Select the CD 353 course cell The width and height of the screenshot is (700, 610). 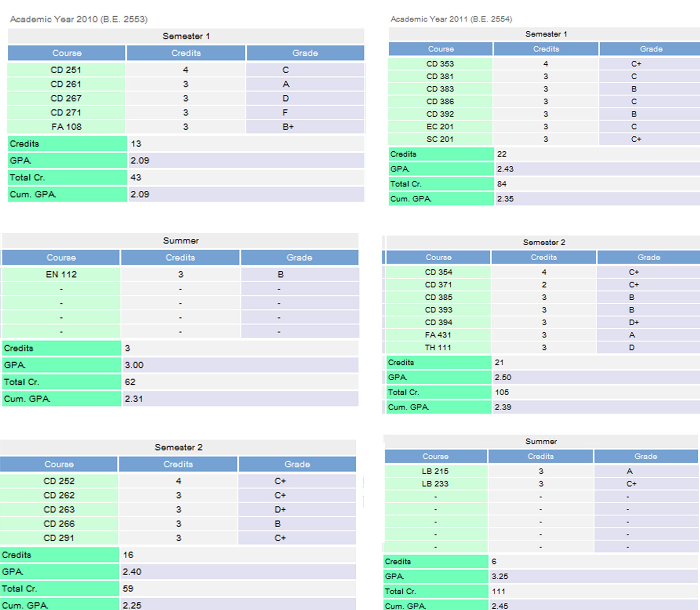coord(440,64)
